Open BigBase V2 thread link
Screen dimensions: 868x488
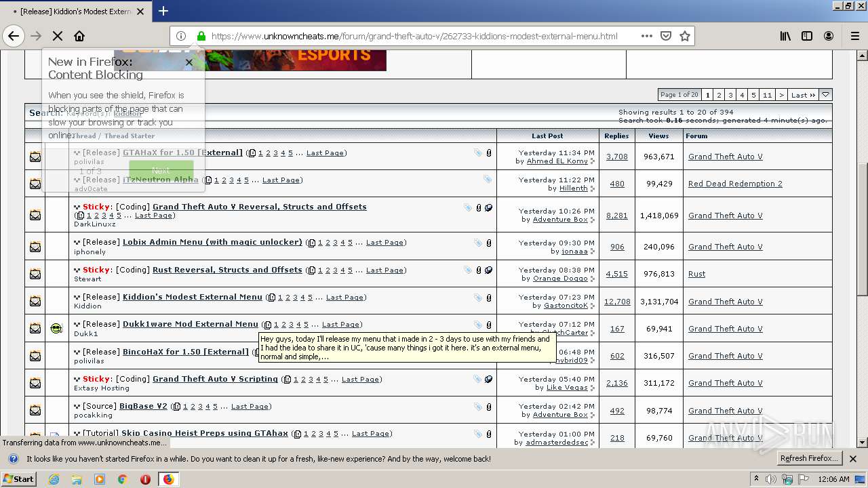(143, 406)
